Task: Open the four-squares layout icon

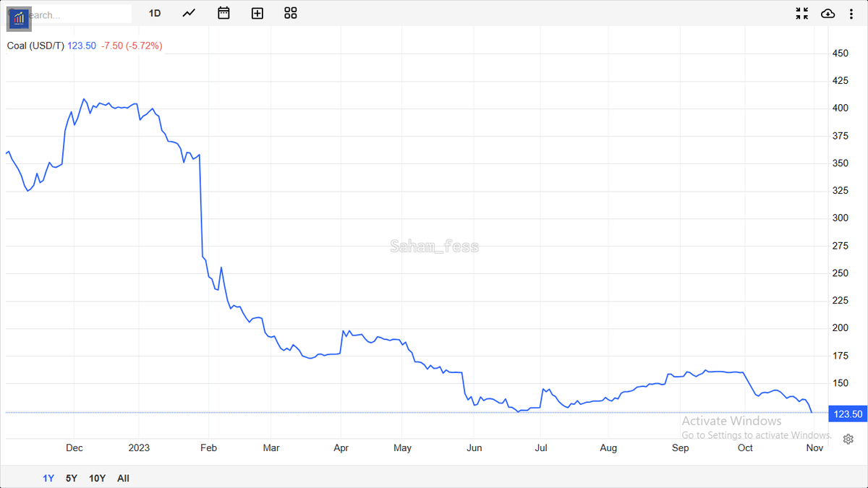Action: pyautogui.click(x=291, y=13)
